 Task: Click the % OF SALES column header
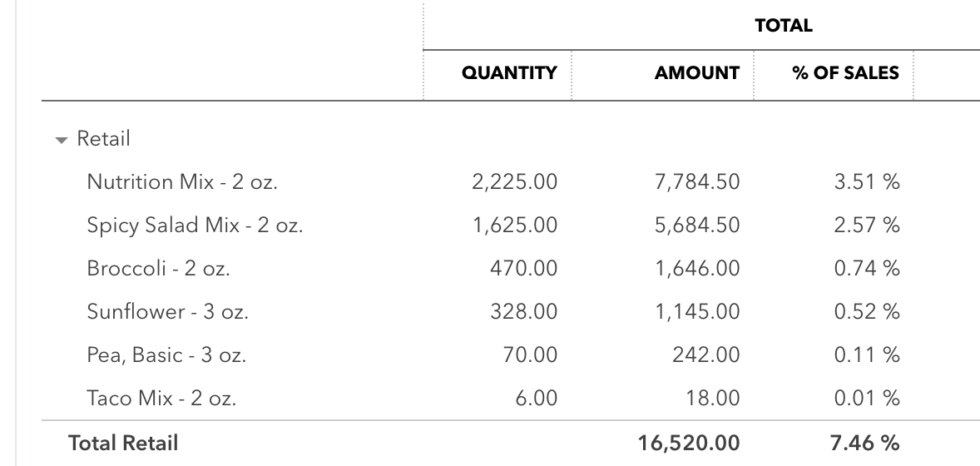click(845, 73)
